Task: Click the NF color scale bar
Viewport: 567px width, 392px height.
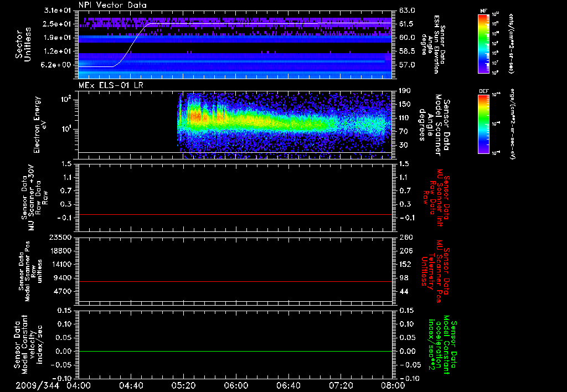Action: point(482,44)
